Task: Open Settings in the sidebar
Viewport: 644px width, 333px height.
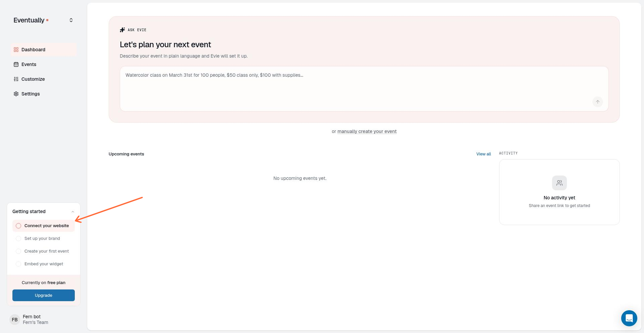Action: coord(44,94)
